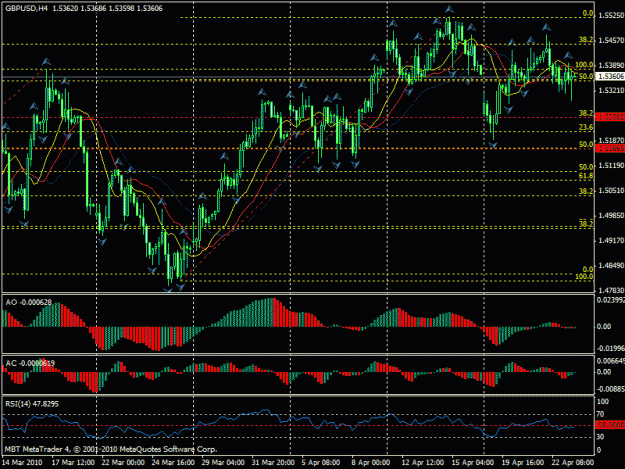Click the 0.006649 AC scale value

[611, 361]
